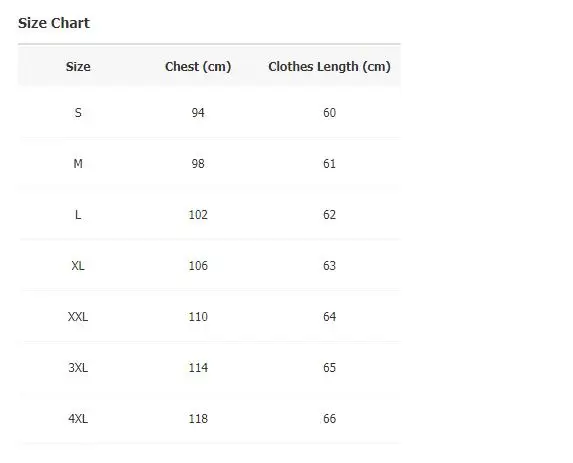Select the 4XL size cell

78,418
